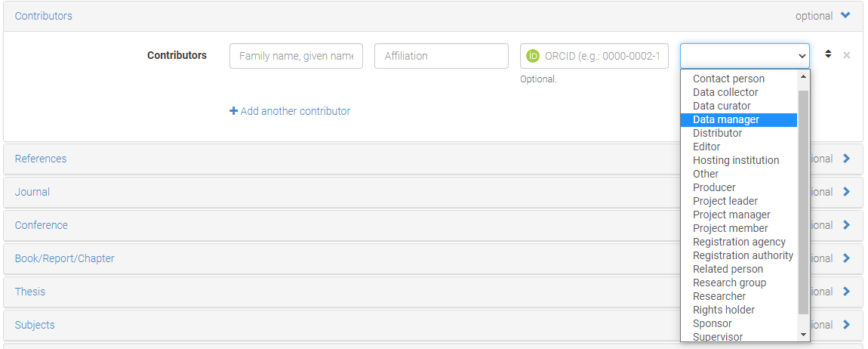Open the contributor type dropdown
This screenshot has height=349, width=868.
point(744,56)
